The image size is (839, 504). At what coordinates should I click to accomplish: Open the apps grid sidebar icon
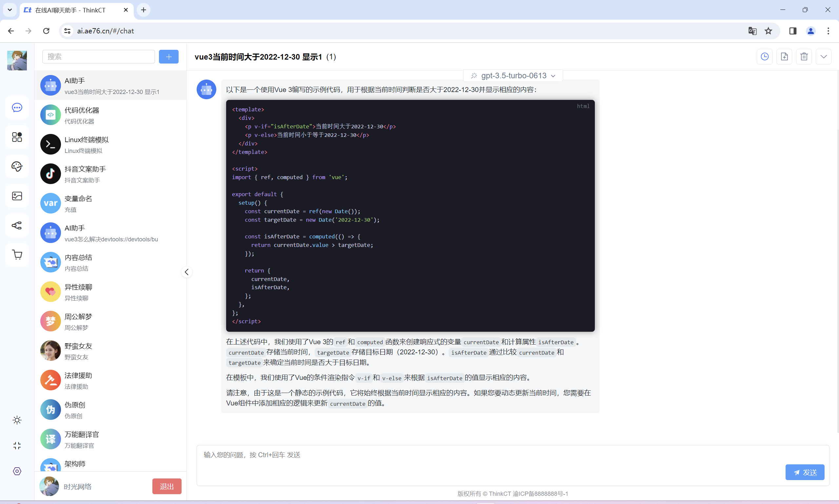pyautogui.click(x=17, y=137)
